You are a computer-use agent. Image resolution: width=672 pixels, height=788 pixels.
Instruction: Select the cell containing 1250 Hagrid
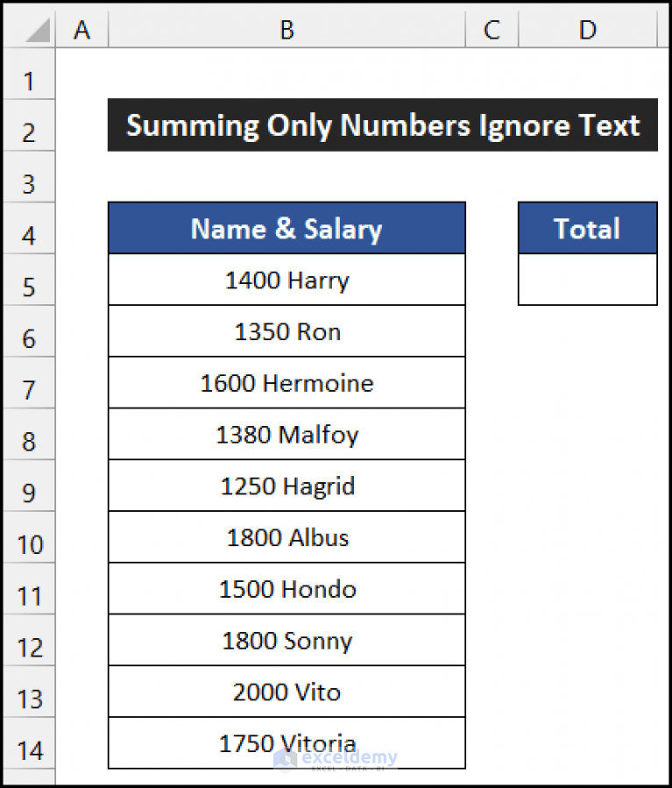tap(286, 486)
